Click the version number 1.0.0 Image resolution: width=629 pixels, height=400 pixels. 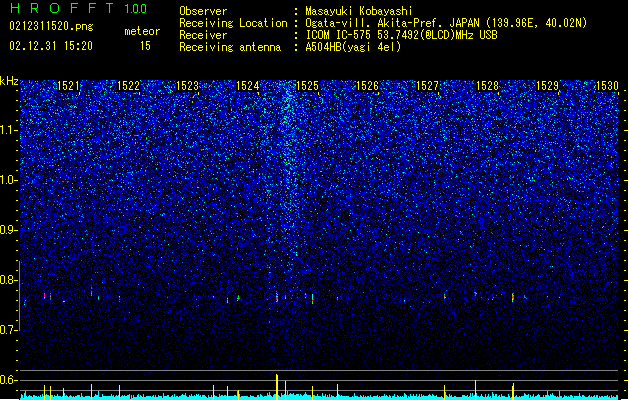[x=135, y=8]
